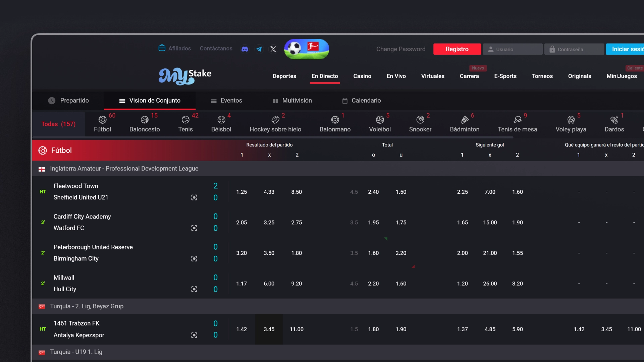
Task: Click the Afiliados link
Action: [179, 48]
